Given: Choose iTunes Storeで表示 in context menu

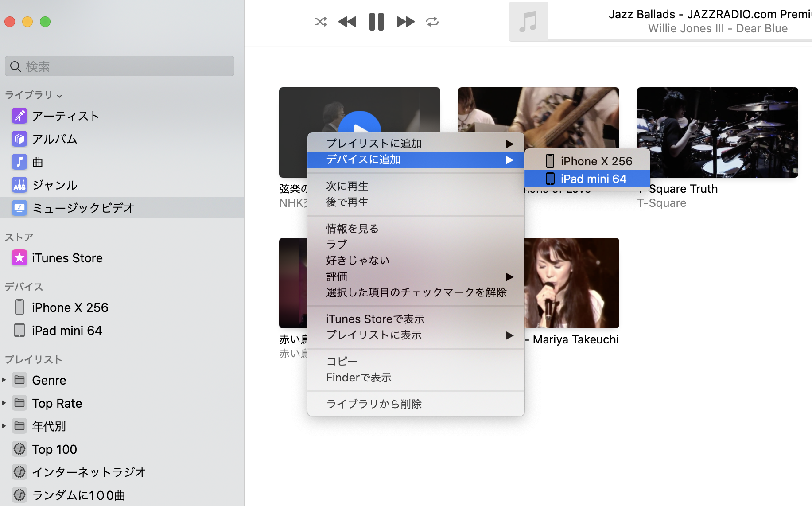Looking at the screenshot, I should [x=416, y=319].
